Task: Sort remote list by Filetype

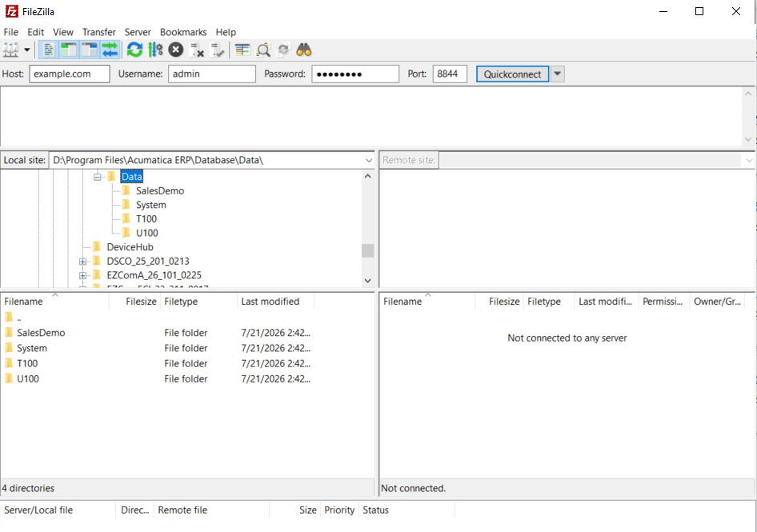Action: [549, 302]
